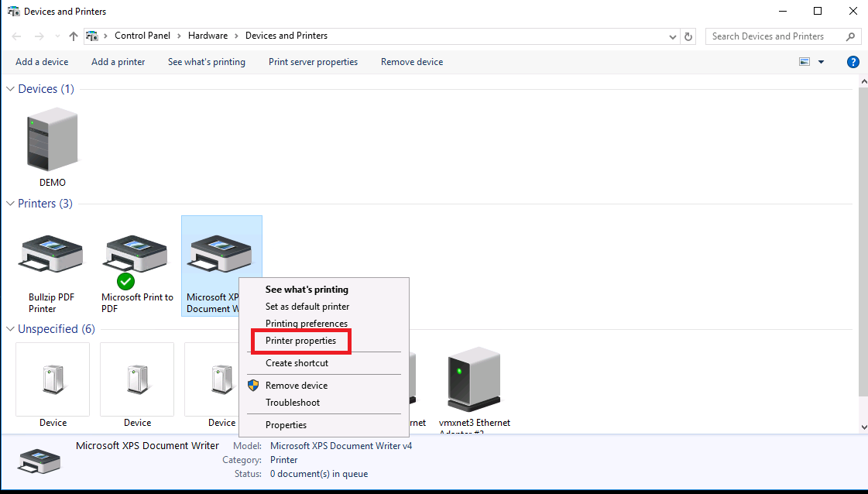Open Printer properties from context menu
This screenshot has height=494, width=868.
point(300,341)
